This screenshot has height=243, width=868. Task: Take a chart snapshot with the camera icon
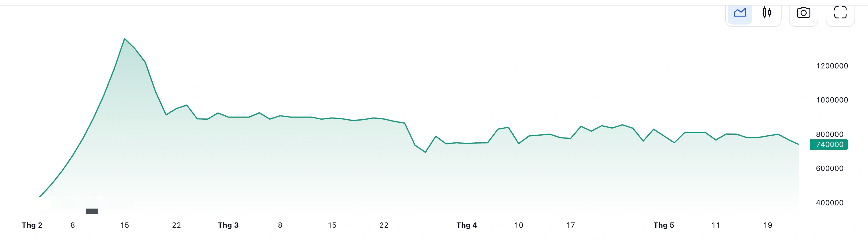(803, 13)
